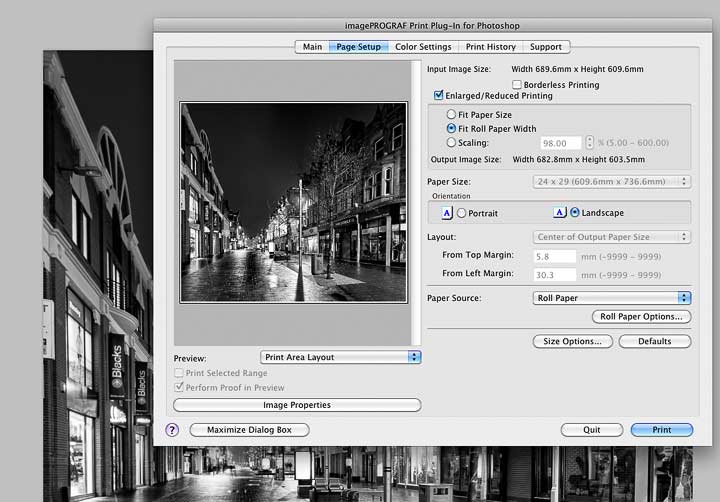The image size is (720, 502).
Task: Open the Preview Print Area Layout dropdown
Action: 340,357
